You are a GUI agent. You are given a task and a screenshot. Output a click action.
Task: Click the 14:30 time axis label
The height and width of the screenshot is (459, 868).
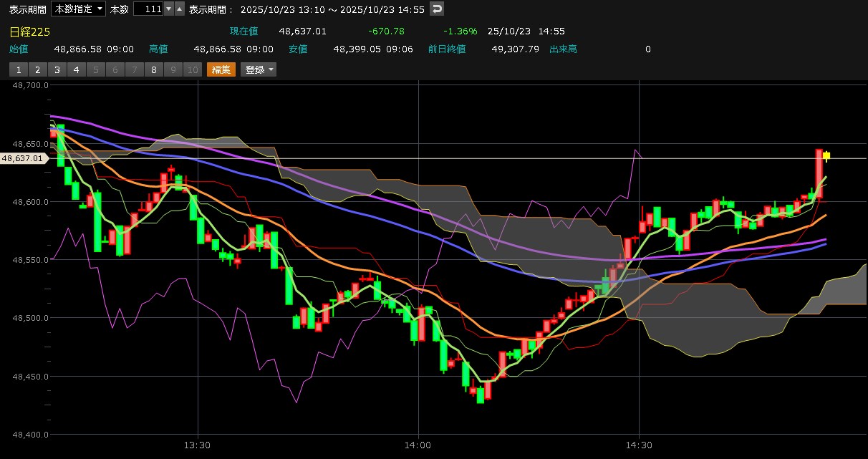click(x=638, y=445)
